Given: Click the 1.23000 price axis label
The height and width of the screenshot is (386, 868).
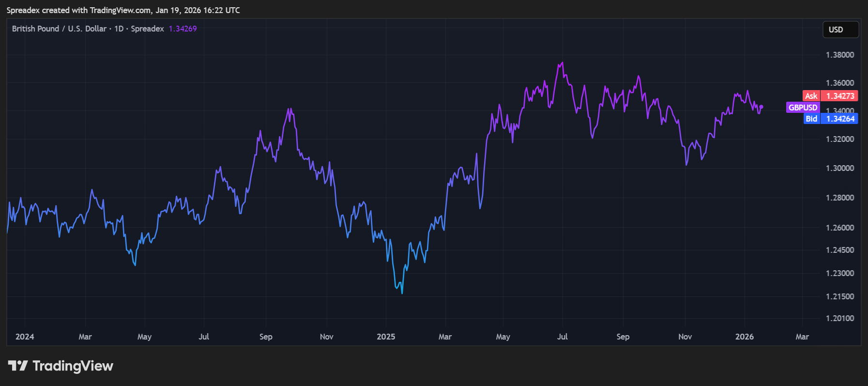Looking at the screenshot, I should click(840, 273).
